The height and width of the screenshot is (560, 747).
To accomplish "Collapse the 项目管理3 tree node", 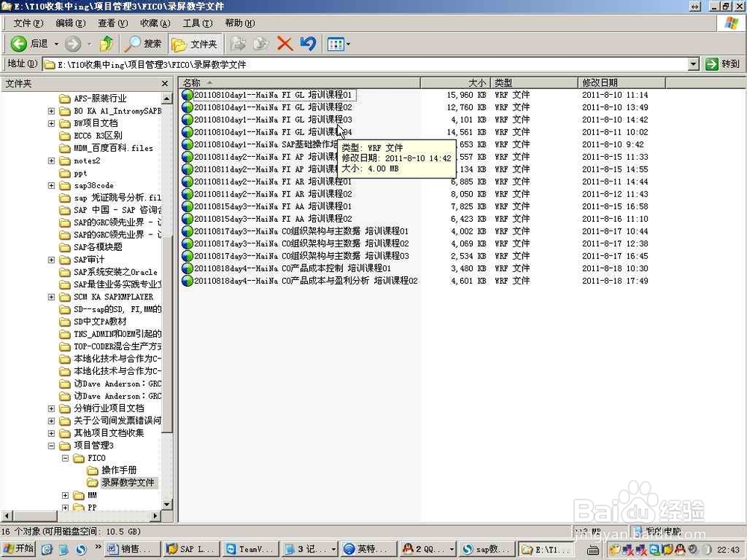I will coord(52,445).
